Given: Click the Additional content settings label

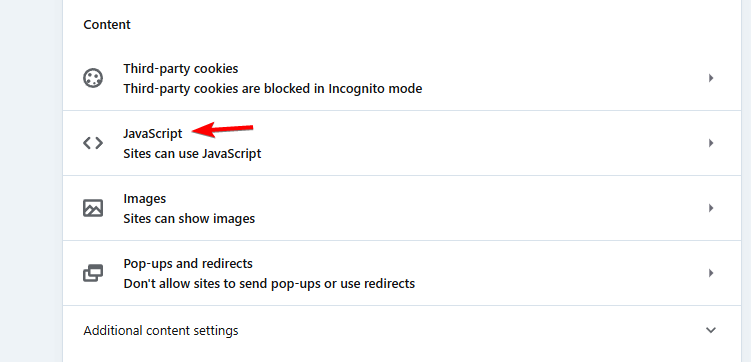Looking at the screenshot, I should pos(161,331).
